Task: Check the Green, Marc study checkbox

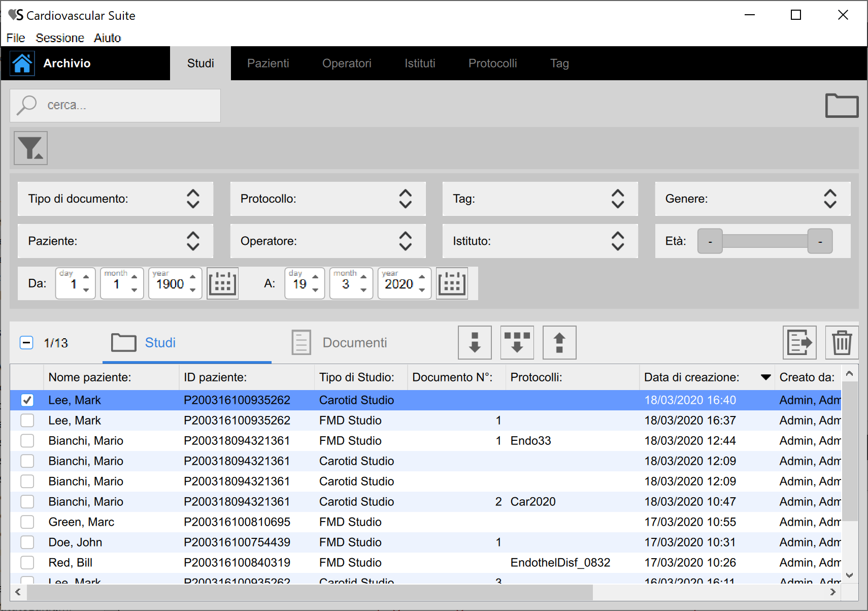Action: click(27, 522)
